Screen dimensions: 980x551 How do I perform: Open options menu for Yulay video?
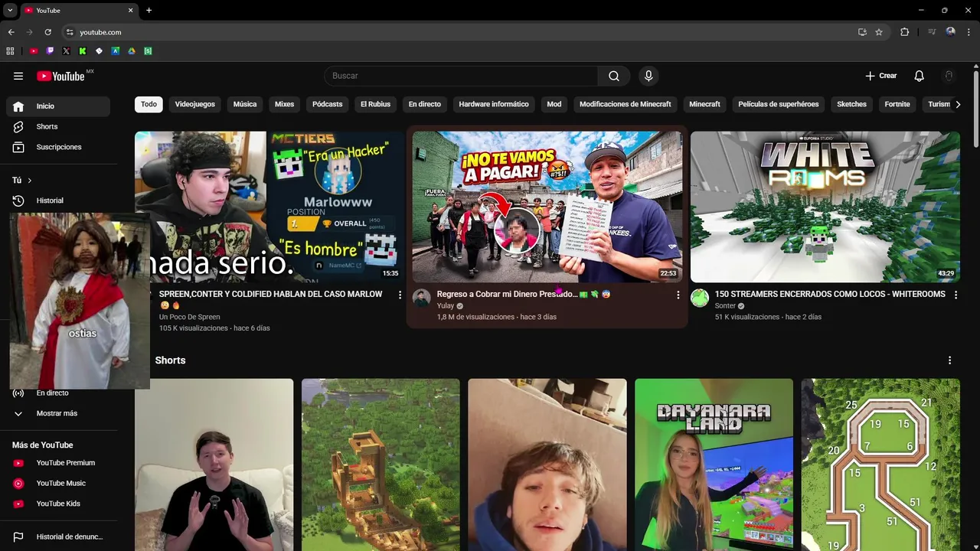(678, 295)
